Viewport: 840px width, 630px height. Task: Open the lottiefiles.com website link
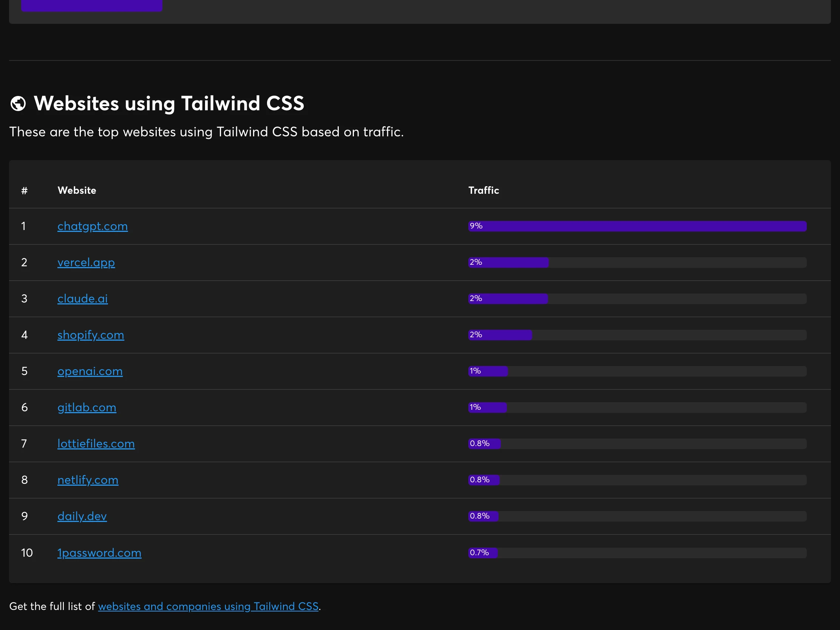(x=96, y=443)
